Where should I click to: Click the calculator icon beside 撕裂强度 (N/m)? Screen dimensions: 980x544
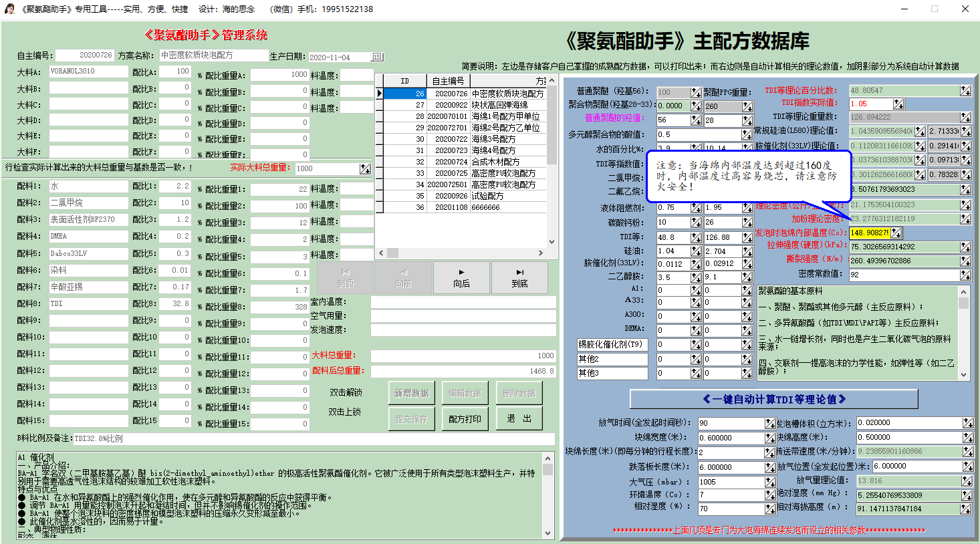click(966, 261)
